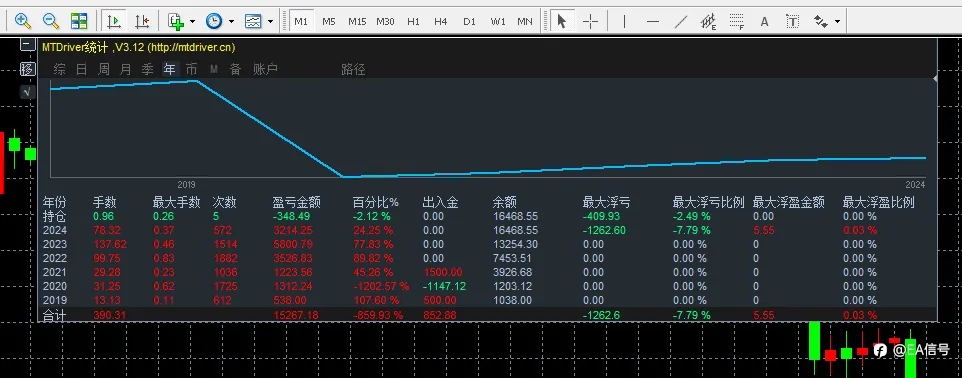Click the MTDriver title with mtdriver.cn link
The width and height of the screenshot is (962, 378).
point(139,47)
